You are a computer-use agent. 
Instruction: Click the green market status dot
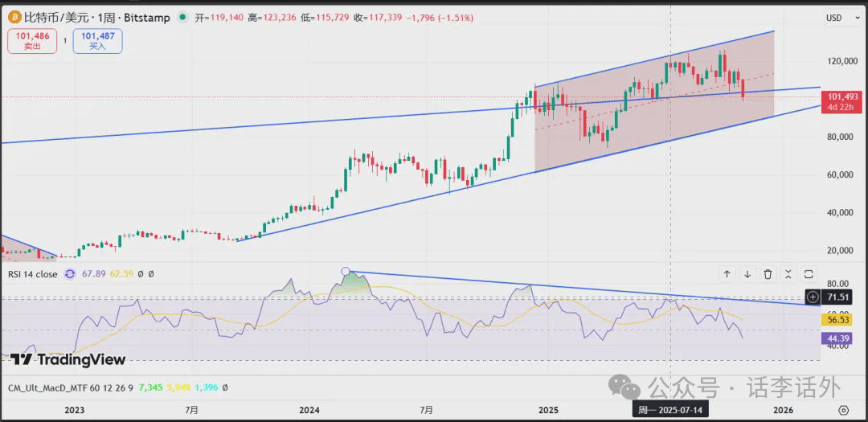pos(183,17)
